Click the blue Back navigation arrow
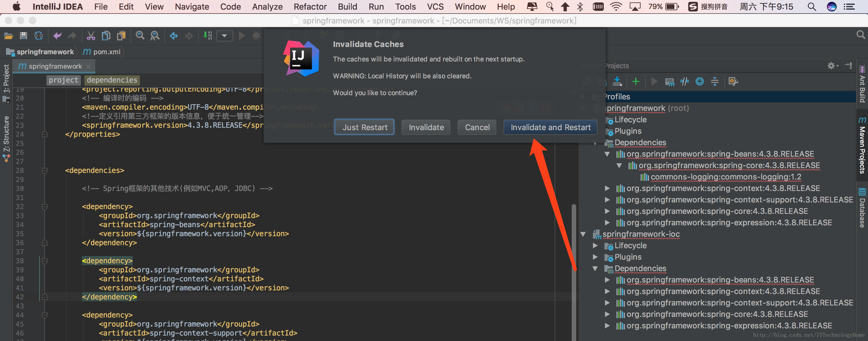868x341 pixels. [173, 36]
